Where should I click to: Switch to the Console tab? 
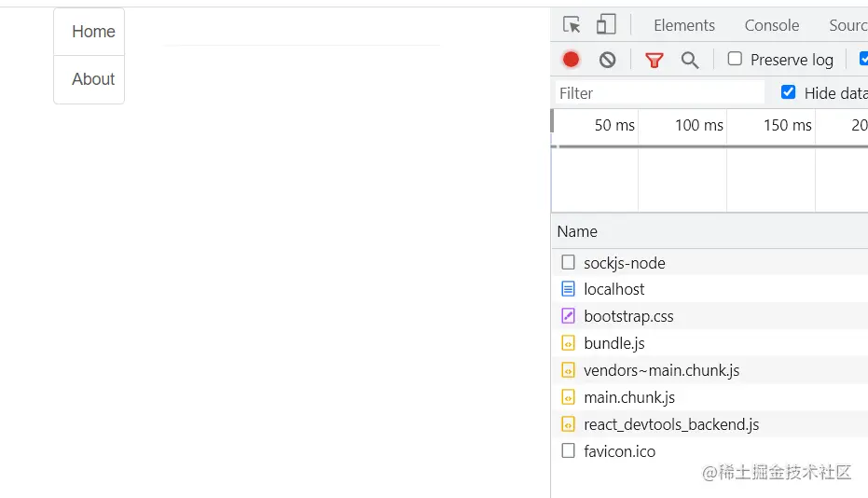click(x=772, y=25)
